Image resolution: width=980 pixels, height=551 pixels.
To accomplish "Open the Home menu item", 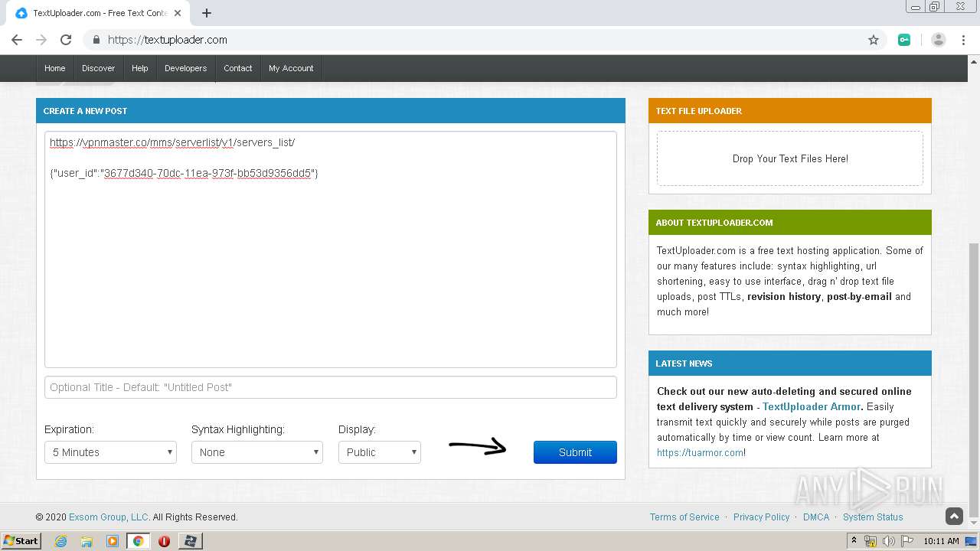I will point(55,68).
